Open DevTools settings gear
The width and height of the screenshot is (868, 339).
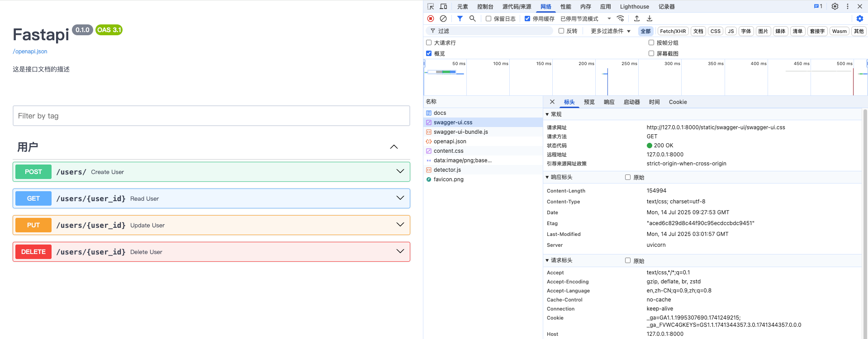835,6
